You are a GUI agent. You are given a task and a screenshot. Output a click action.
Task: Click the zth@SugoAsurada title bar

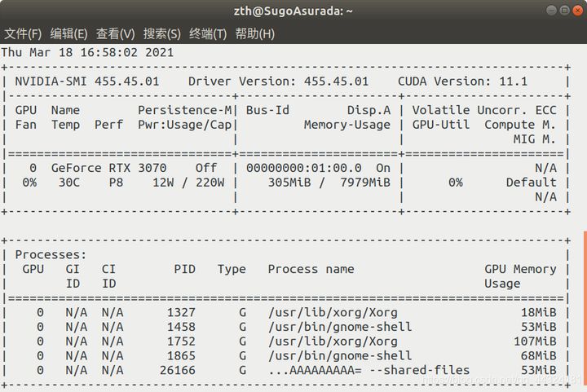pyautogui.click(x=291, y=11)
